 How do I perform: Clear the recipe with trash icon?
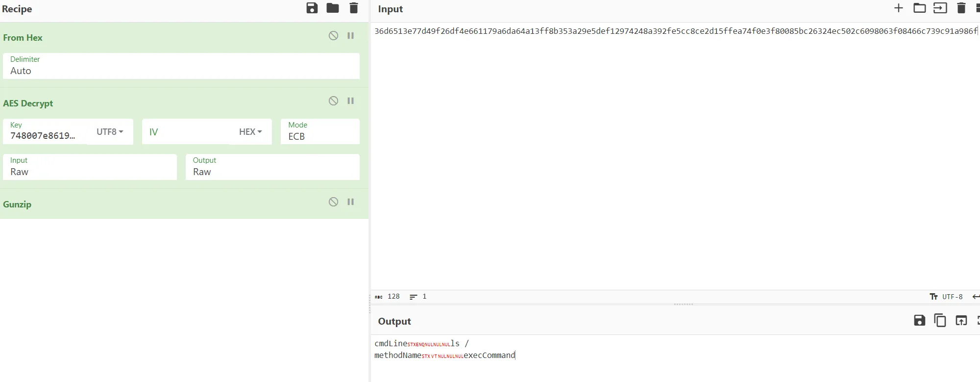click(353, 8)
